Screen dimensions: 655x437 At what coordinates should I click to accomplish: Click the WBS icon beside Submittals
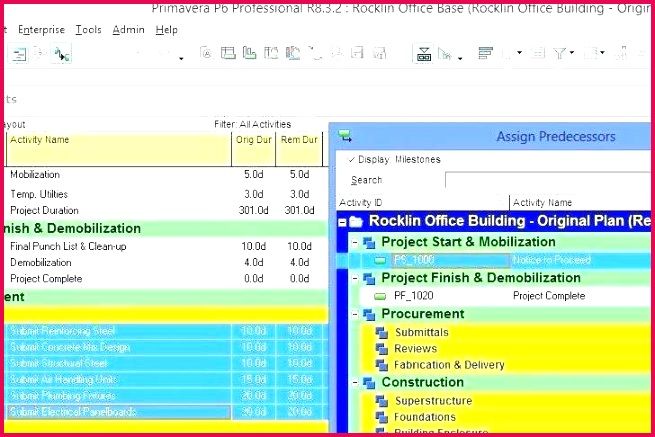click(381, 332)
